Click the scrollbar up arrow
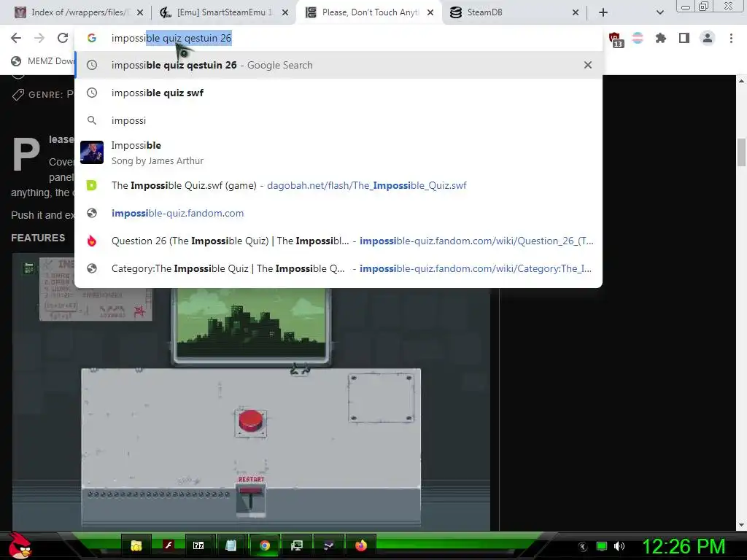The image size is (747, 560). [x=741, y=80]
